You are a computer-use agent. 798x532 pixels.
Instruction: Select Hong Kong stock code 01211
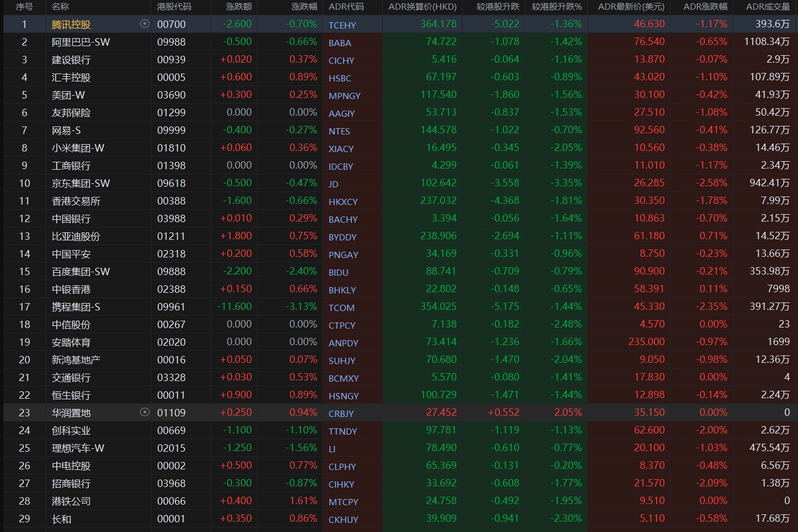coord(171,236)
